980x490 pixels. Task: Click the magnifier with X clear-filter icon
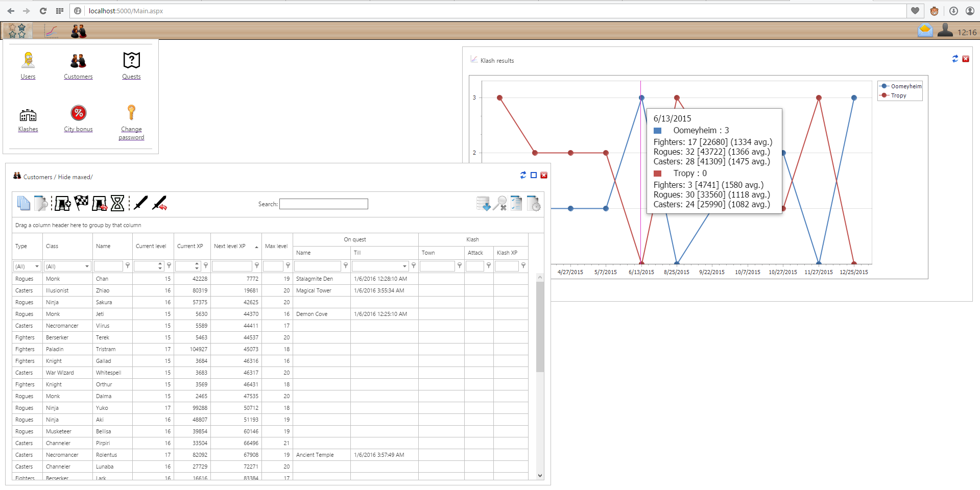pyautogui.click(x=499, y=203)
